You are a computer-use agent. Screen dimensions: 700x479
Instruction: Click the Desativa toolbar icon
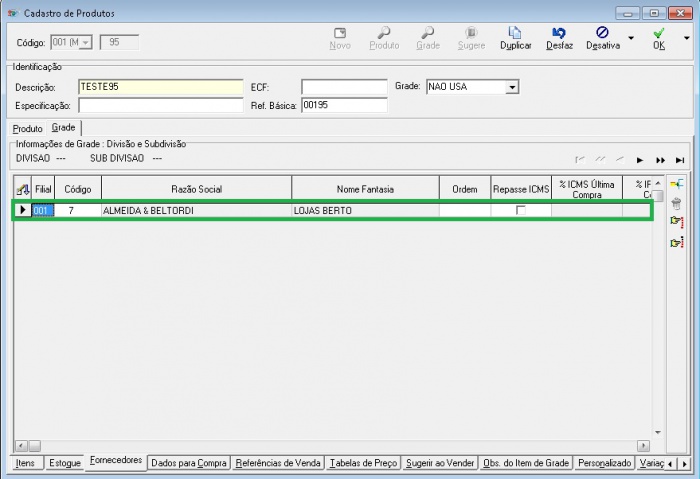tap(602, 34)
